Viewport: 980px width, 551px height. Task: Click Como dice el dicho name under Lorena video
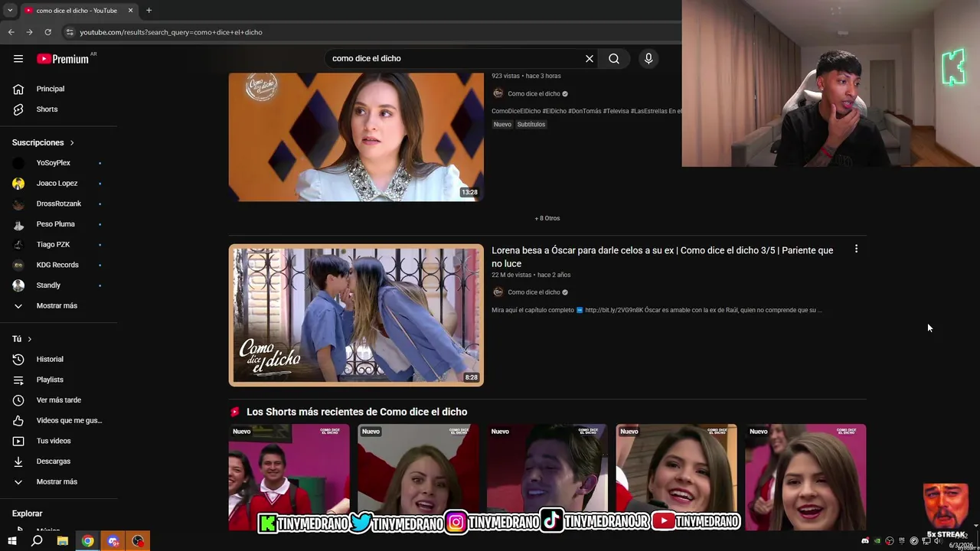pyautogui.click(x=534, y=292)
